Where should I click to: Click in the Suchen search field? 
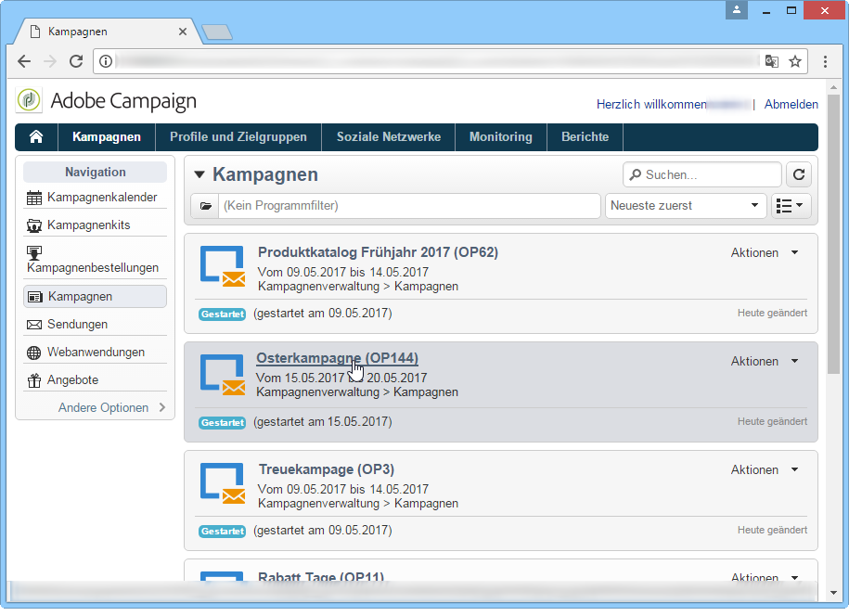coord(702,174)
